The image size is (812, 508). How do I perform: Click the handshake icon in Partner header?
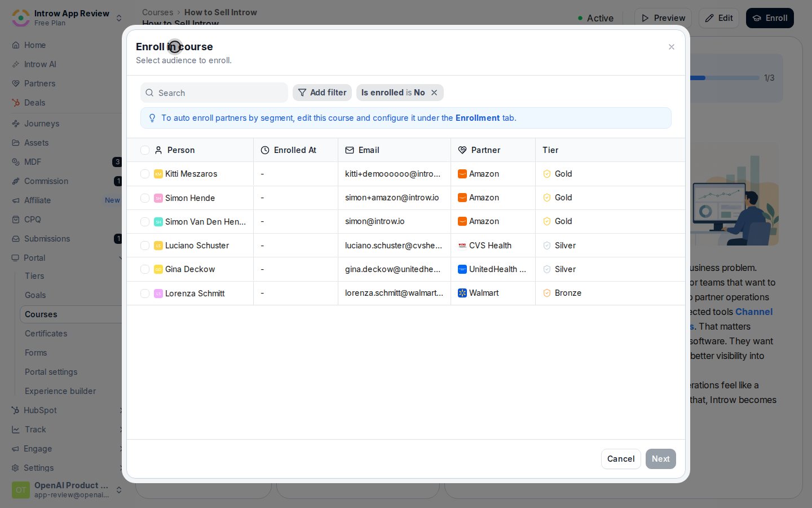(x=462, y=150)
